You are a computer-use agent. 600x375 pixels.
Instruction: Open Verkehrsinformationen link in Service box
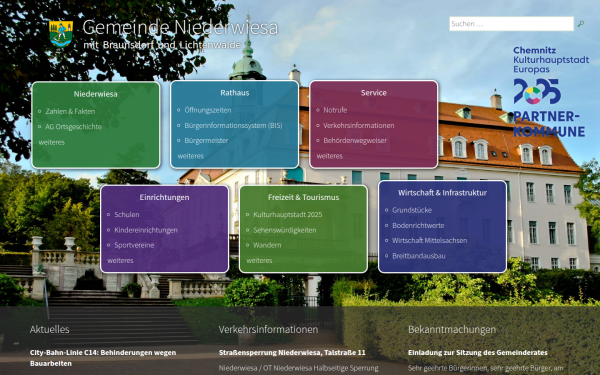[x=359, y=126]
